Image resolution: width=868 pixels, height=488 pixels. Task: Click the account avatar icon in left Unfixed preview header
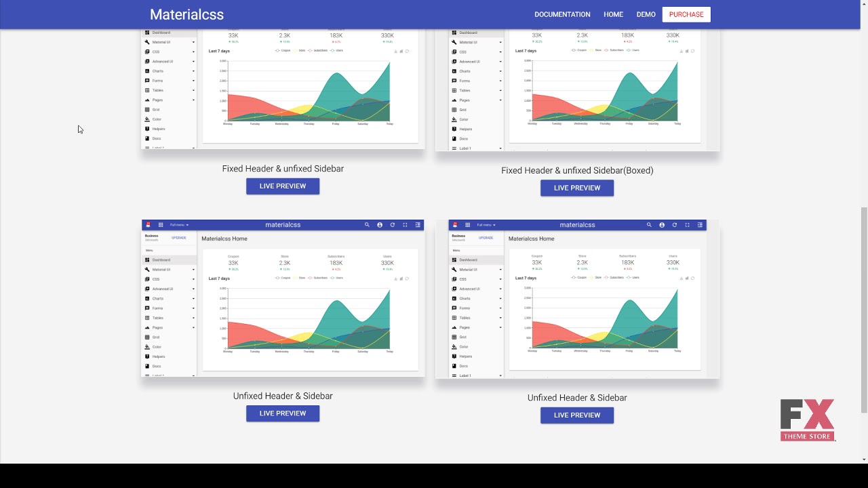click(x=380, y=225)
